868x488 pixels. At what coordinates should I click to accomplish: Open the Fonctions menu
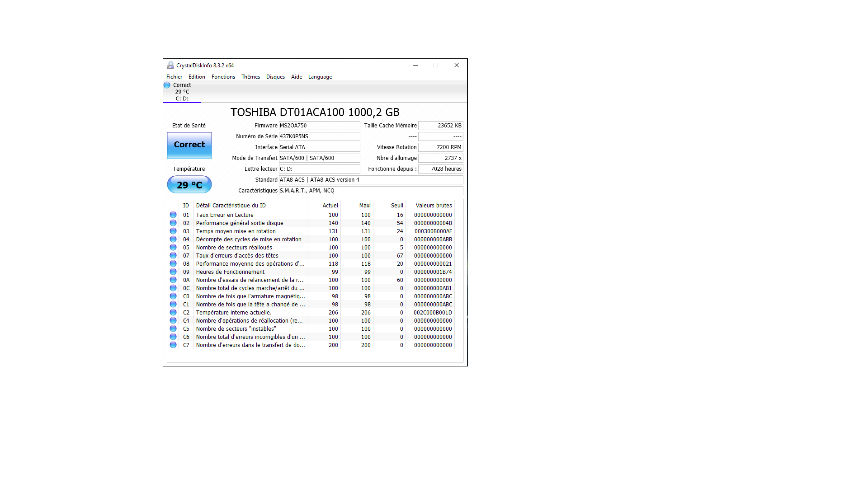pyautogui.click(x=223, y=77)
